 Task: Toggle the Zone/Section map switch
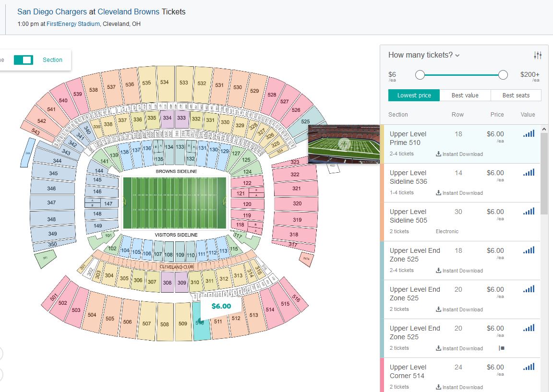click(23, 60)
